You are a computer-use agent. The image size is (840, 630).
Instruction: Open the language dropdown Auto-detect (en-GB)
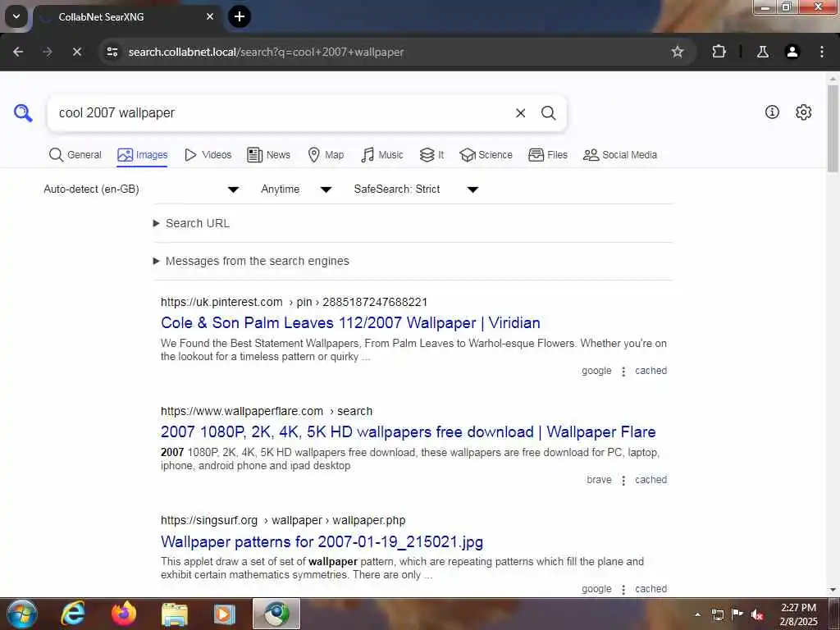141,189
